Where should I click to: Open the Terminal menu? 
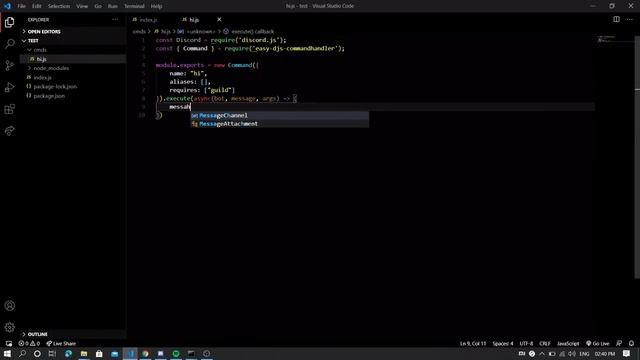coord(134,6)
